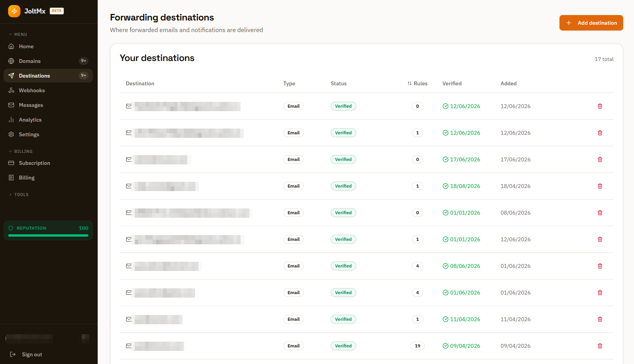
Task: Open the Subscription page
Action: pyautogui.click(x=48, y=163)
